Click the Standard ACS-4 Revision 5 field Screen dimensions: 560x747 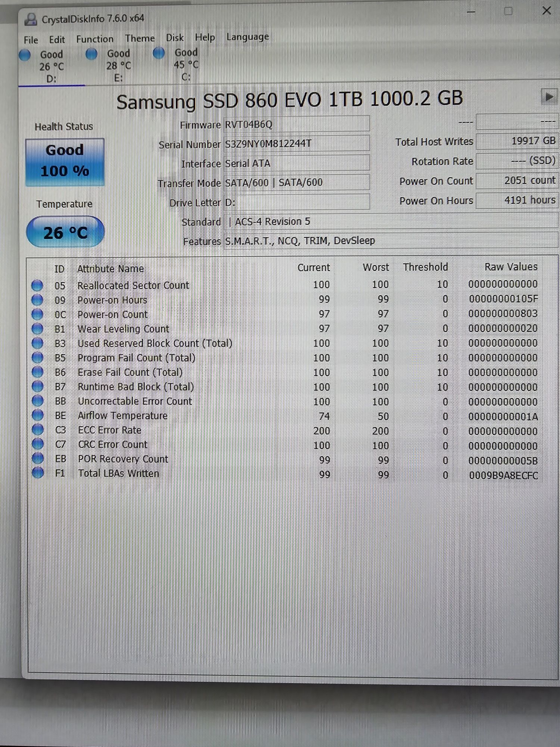(391, 221)
